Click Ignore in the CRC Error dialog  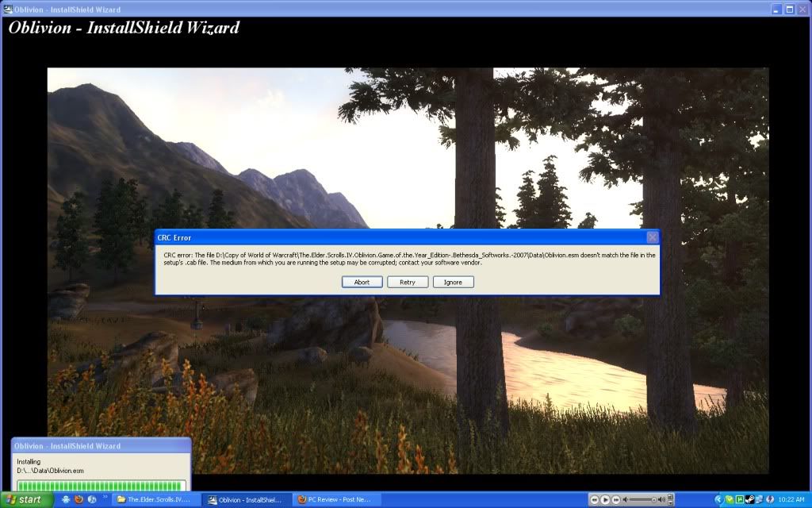(453, 282)
